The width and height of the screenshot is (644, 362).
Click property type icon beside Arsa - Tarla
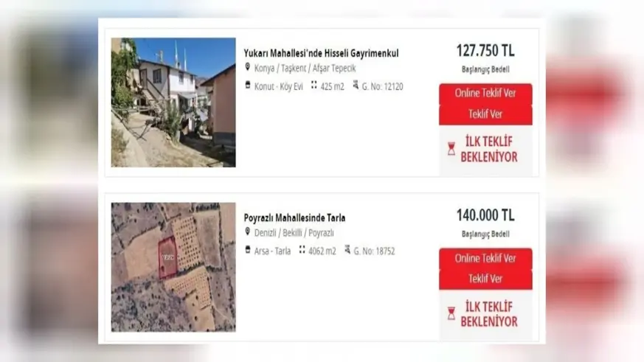click(x=248, y=249)
